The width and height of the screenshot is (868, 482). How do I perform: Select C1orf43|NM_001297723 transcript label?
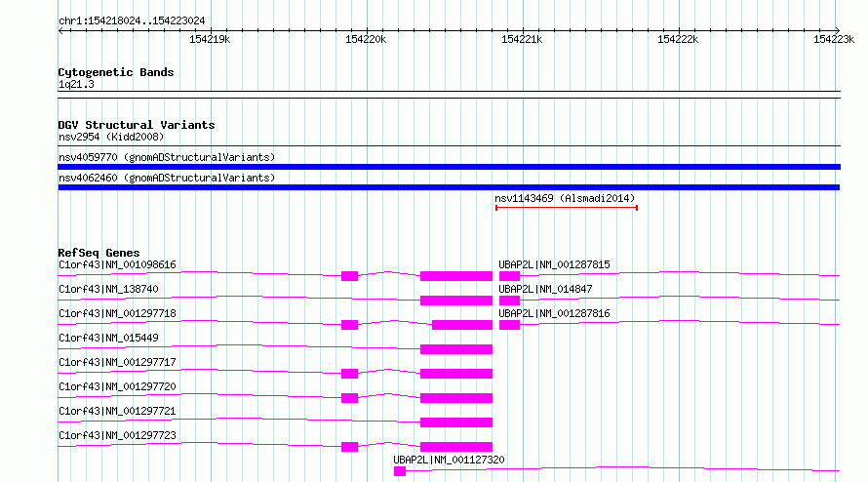pos(117,435)
